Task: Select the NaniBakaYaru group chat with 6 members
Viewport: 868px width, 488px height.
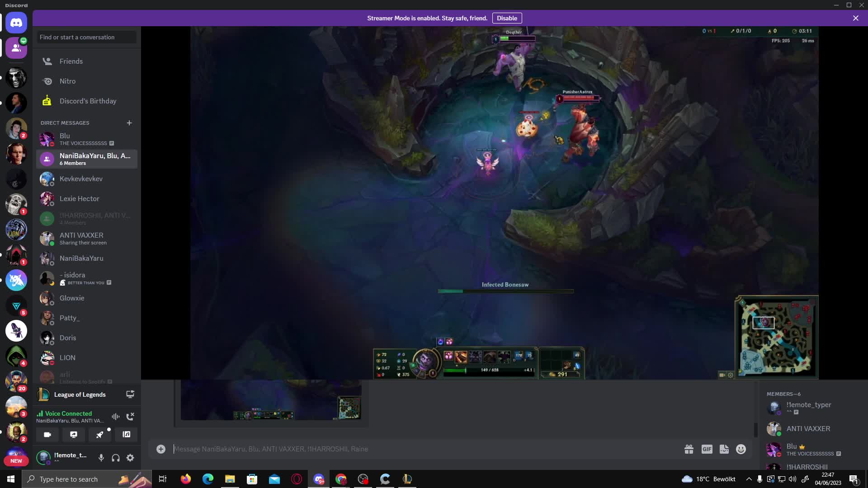Action: 86,159
